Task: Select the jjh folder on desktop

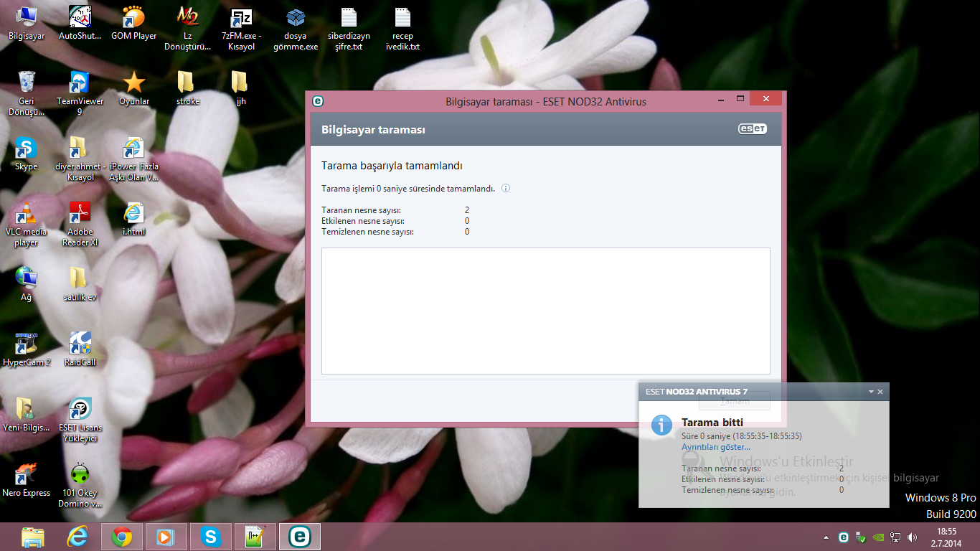Action: (241, 88)
